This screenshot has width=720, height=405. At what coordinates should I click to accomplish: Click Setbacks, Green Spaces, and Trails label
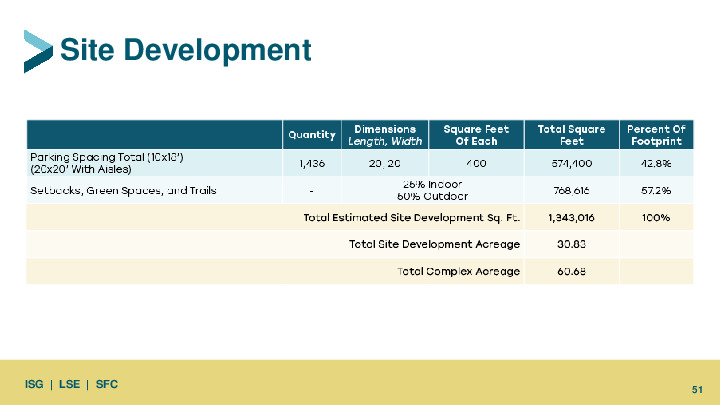[x=123, y=190]
